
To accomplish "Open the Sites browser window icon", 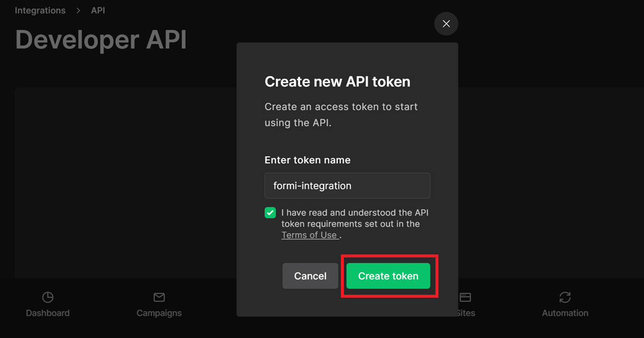I will 465,297.
